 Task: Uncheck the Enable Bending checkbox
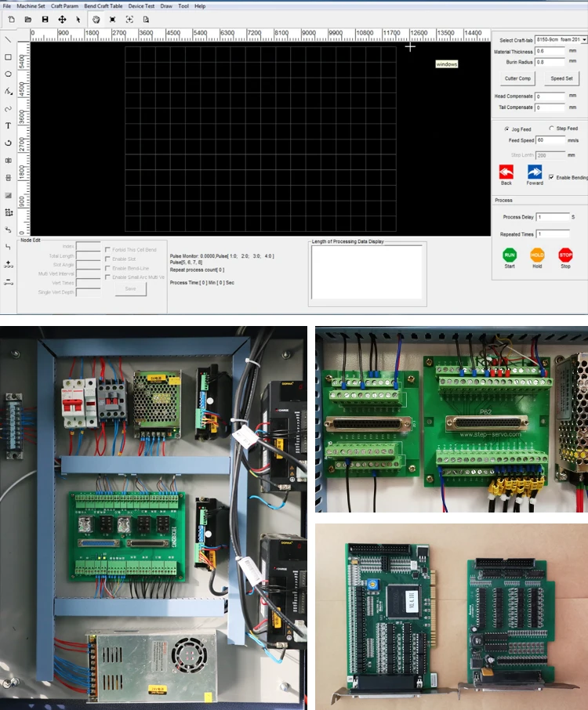(551, 177)
